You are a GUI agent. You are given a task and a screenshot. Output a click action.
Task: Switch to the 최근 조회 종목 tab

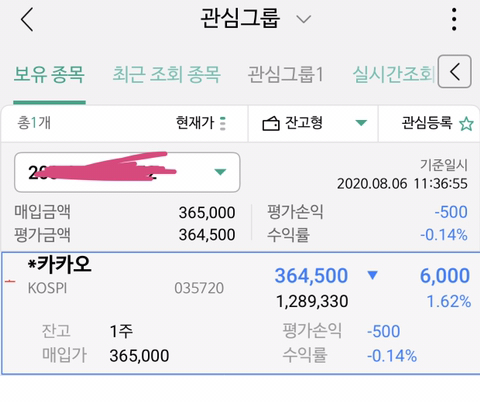pyautogui.click(x=167, y=74)
